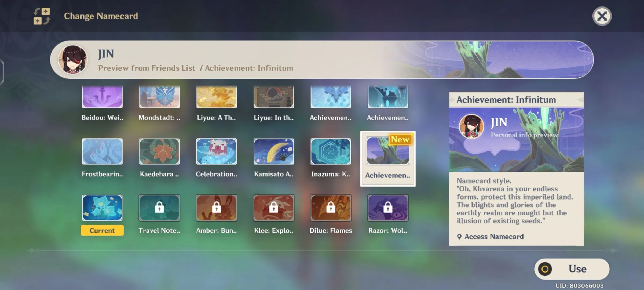The height and width of the screenshot is (290, 644).
Task: Select the Beidou anchor namecard
Action: [102, 97]
